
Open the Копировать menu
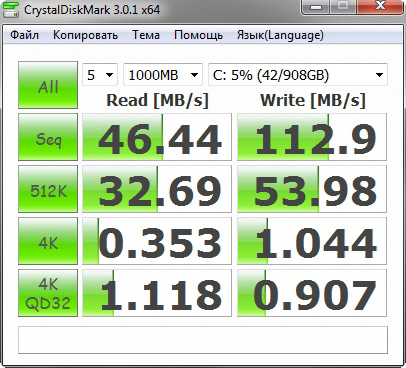coord(85,35)
